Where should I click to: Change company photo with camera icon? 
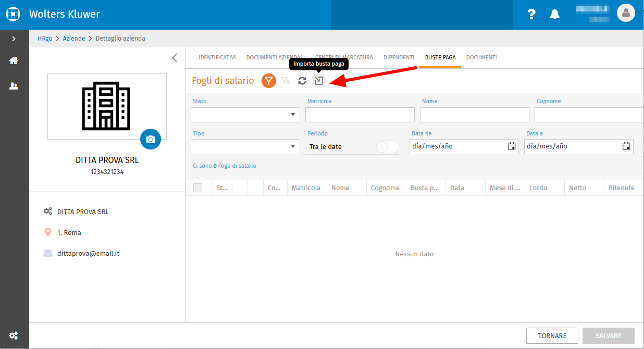[x=151, y=139]
